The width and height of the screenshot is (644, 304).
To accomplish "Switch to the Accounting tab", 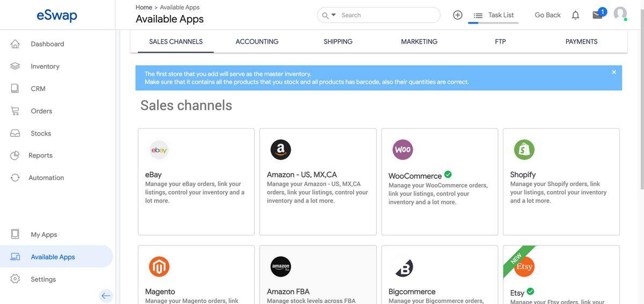I will (x=257, y=41).
